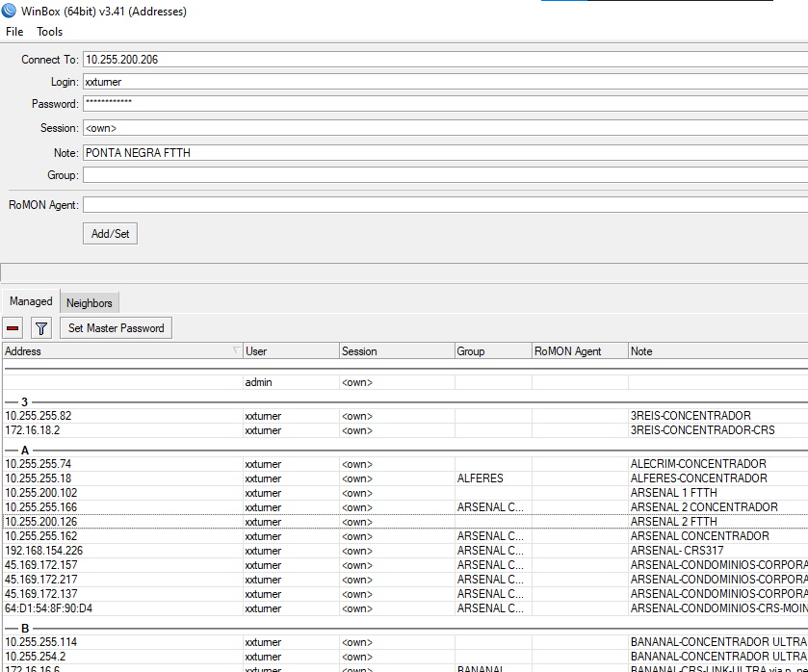808x672 pixels.
Task: Select address 10.255.255.82
Action: 39,416
